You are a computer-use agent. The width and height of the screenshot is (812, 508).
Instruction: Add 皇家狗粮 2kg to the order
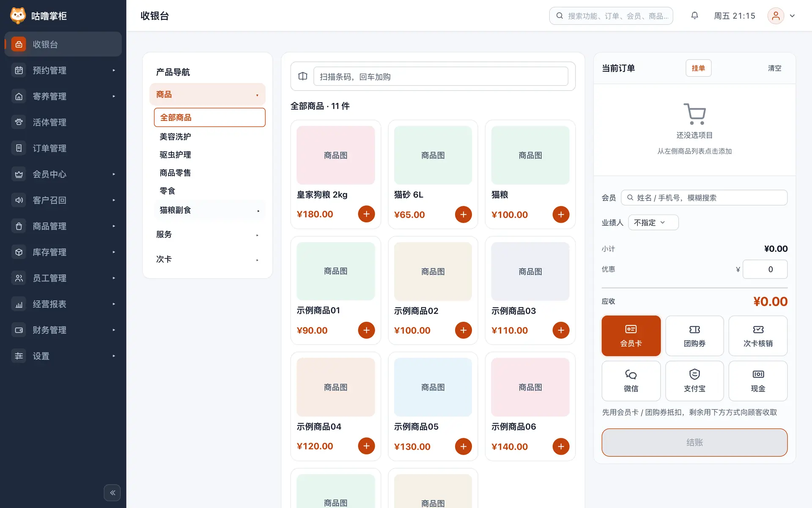(x=366, y=214)
